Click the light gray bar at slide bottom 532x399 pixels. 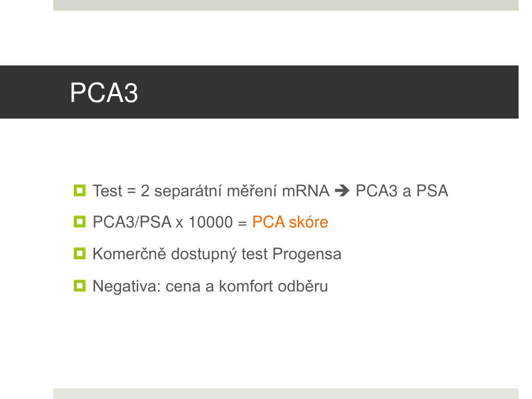tap(286, 394)
